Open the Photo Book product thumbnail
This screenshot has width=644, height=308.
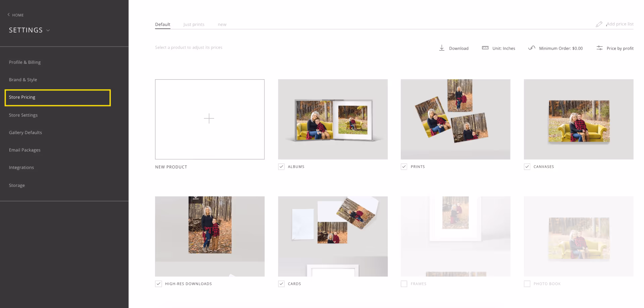tap(579, 236)
